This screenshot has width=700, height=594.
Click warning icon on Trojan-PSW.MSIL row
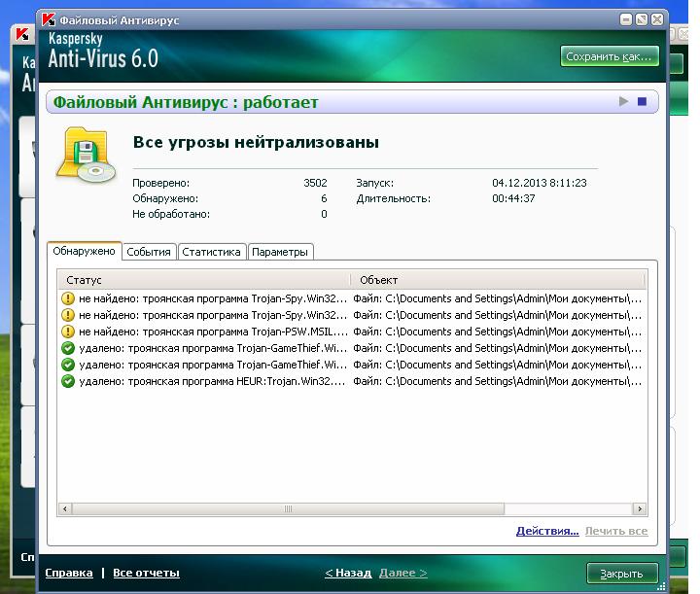point(68,332)
